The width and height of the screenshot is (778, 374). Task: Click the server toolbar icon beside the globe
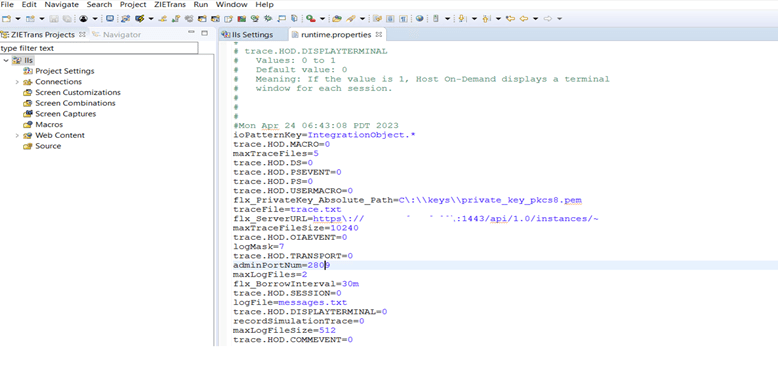tap(436, 19)
